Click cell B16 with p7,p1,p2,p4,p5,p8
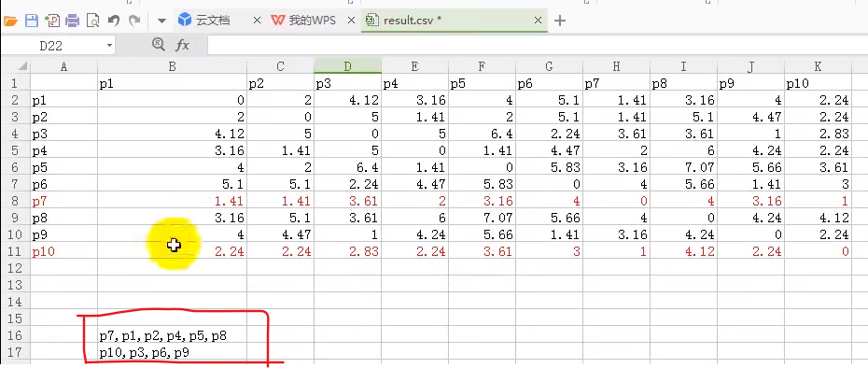The height and width of the screenshot is (368, 868). point(172,335)
